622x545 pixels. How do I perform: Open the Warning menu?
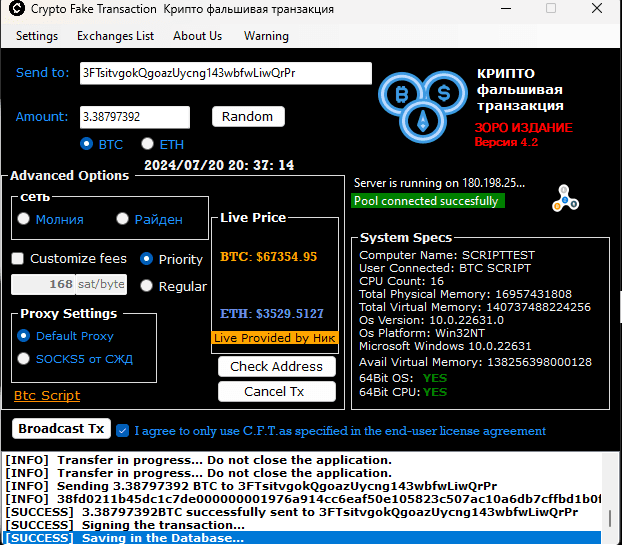[x=266, y=36]
